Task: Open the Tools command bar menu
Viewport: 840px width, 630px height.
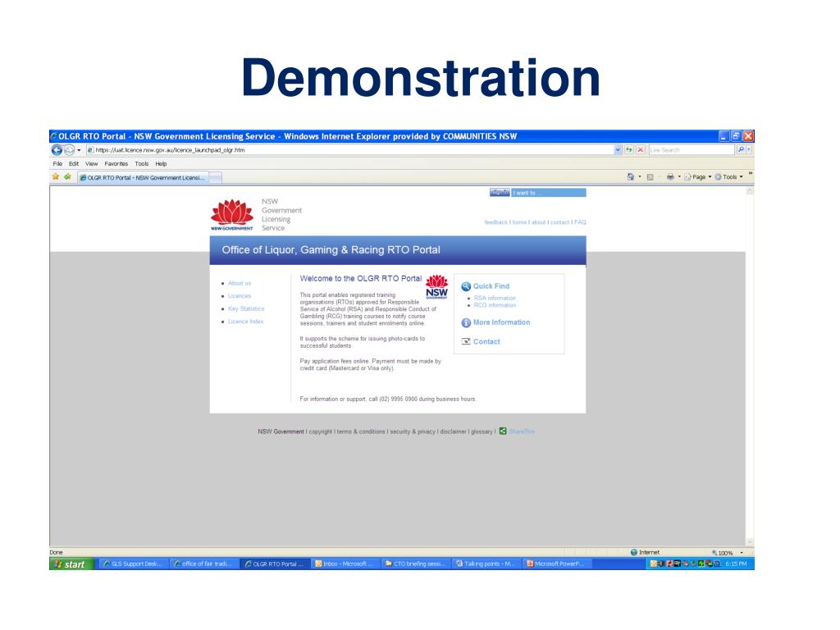Action: pyautogui.click(x=729, y=177)
